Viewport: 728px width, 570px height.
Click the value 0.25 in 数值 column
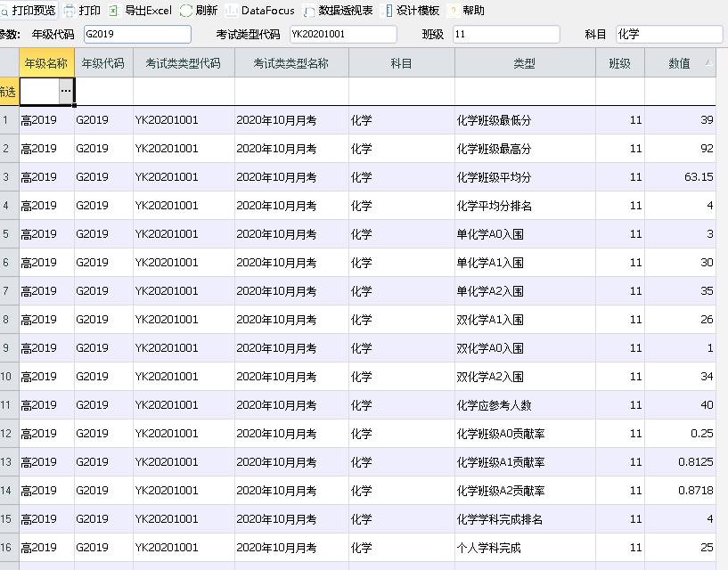point(701,434)
